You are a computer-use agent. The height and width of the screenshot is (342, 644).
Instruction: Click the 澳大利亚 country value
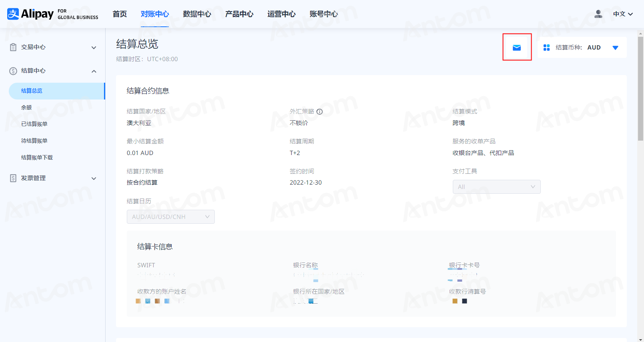(139, 123)
